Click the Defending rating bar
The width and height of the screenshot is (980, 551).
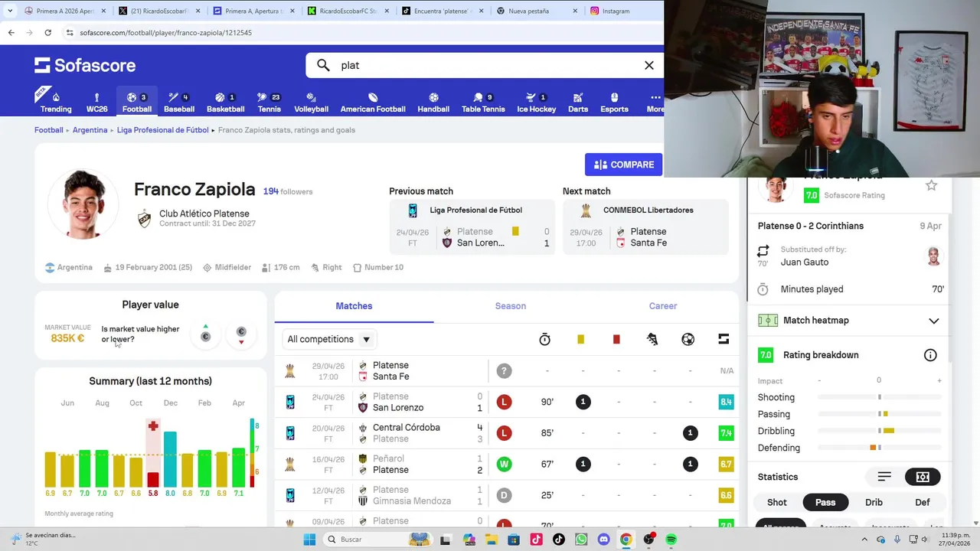pyautogui.click(x=879, y=448)
